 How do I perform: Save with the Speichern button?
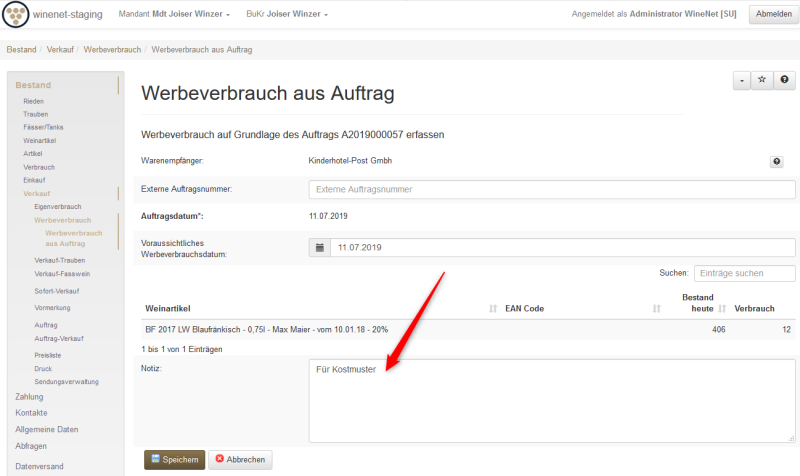tap(174, 460)
